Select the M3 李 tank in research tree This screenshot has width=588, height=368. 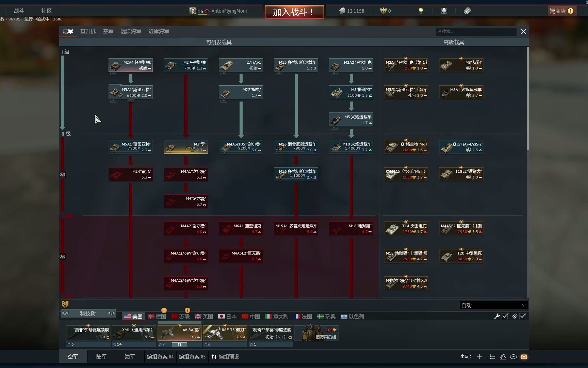pyautogui.click(x=186, y=147)
